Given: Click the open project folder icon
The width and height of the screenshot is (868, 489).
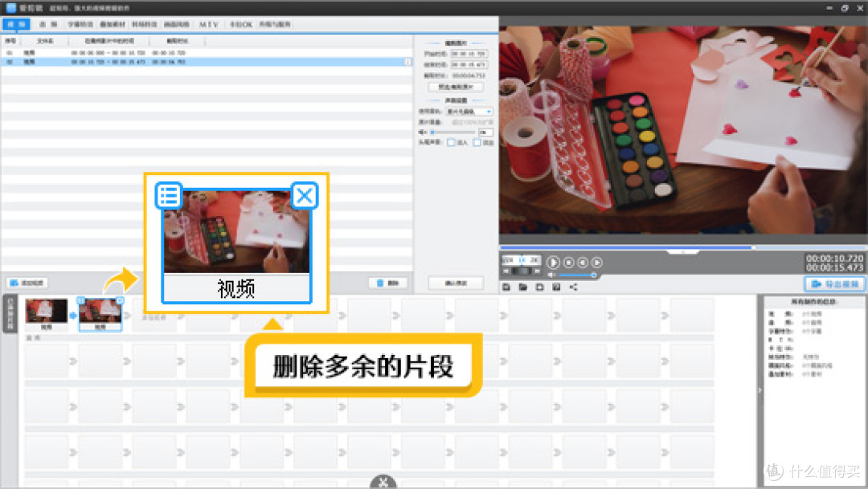Looking at the screenshot, I should point(522,287).
